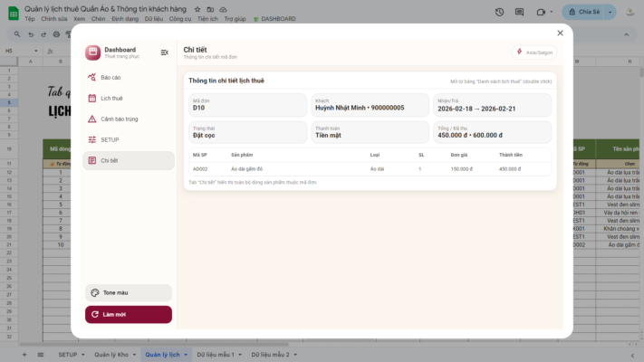
Task: Select the Chi tiết sidebar item
Action: (128, 160)
